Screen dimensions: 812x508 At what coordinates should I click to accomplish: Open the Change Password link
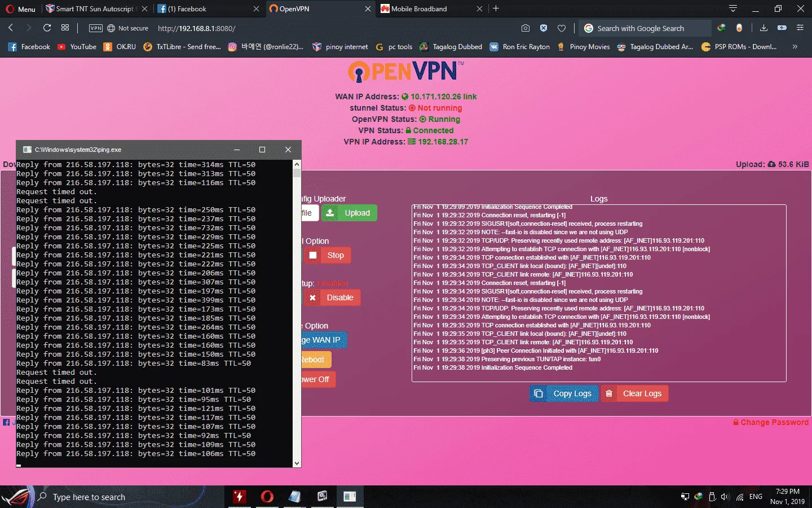click(x=771, y=422)
